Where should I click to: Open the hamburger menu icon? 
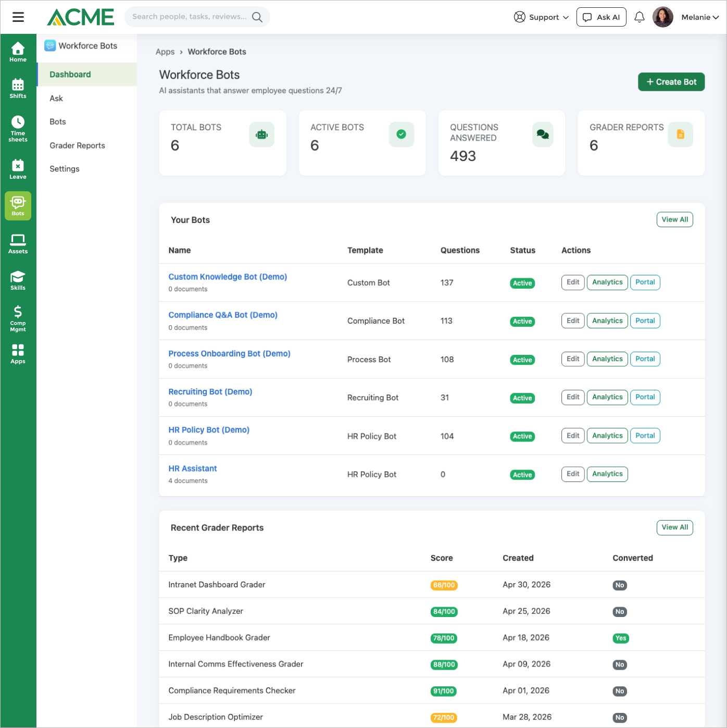point(18,17)
